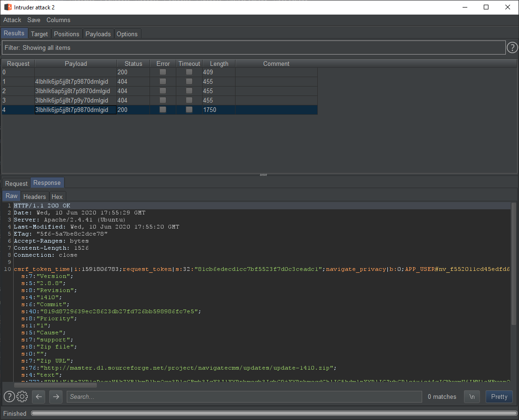Click the Pretty button
The image size is (519, 420).
(499, 396)
